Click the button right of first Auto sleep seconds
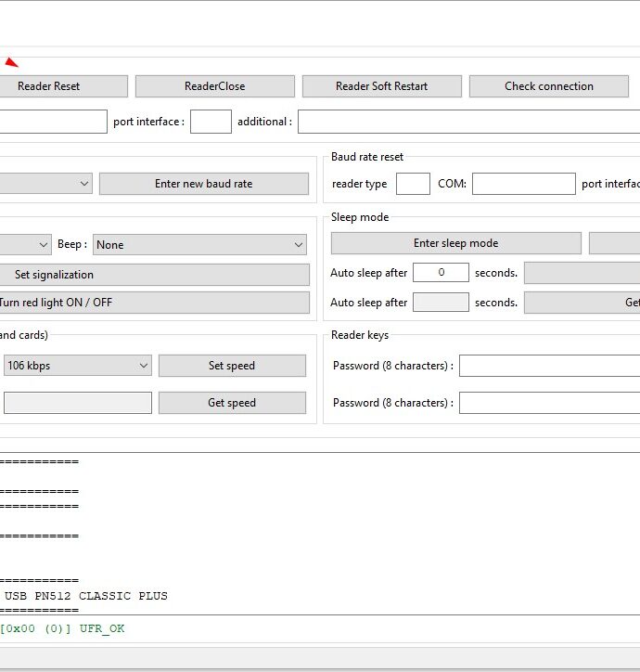 click(x=582, y=273)
